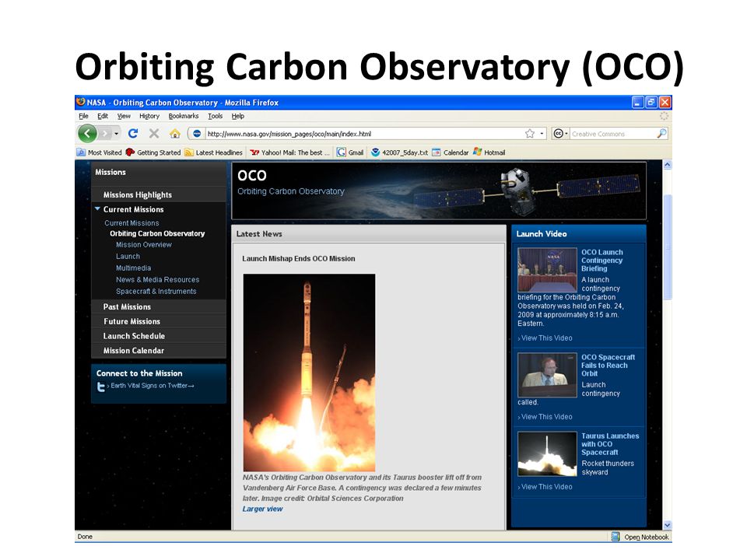
Task: Open Earth Vital Signs on Twitter link
Action: pyautogui.click(x=152, y=386)
